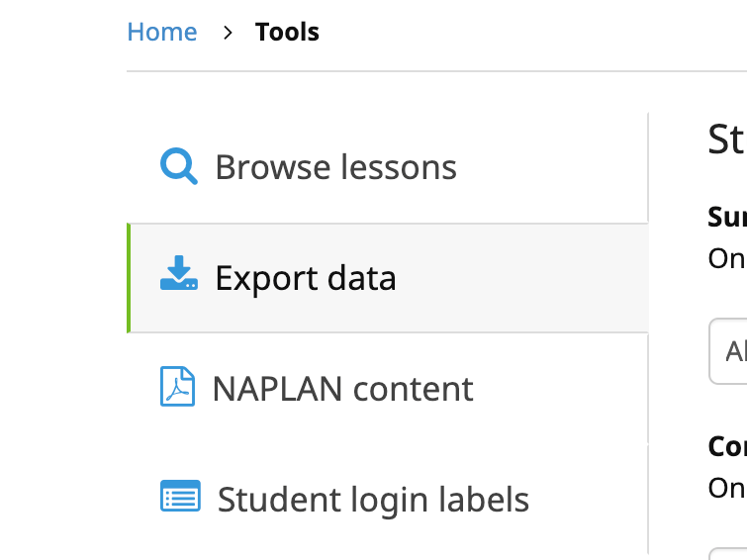Click the "On" text below the Cor label
This screenshot has width=747, height=560.
click(726, 487)
